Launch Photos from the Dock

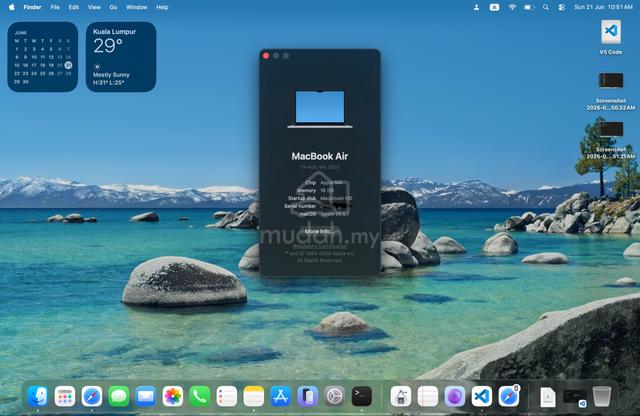click(173, 396)
